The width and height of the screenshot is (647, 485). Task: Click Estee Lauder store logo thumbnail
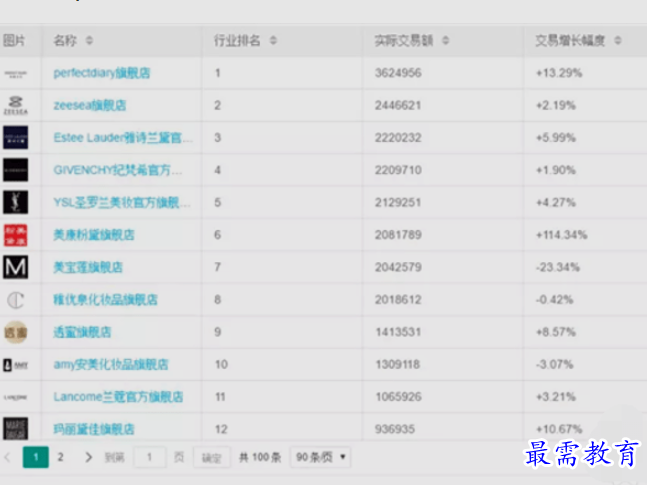click(16, 137)
